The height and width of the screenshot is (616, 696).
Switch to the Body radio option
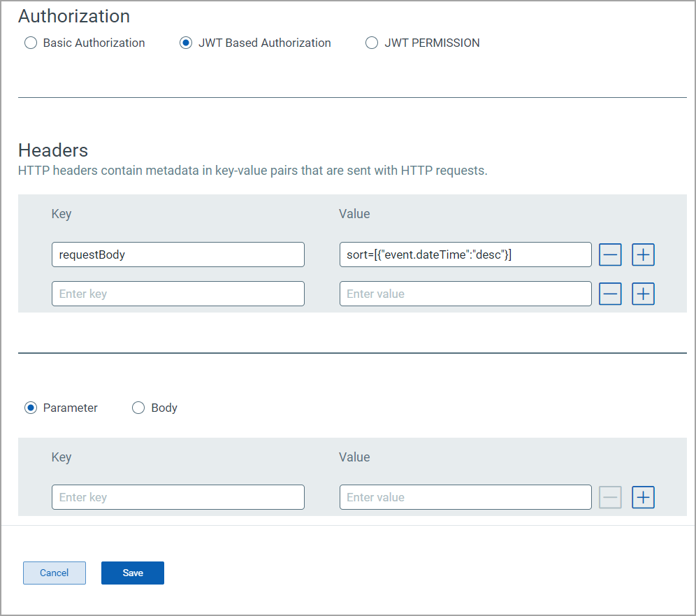(x=138, y=408)
